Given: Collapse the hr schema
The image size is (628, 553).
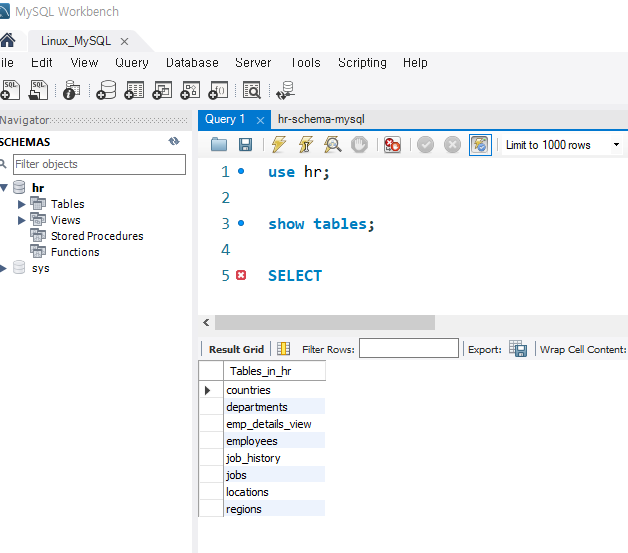Looking at the screenshot, I should [4, 187].
